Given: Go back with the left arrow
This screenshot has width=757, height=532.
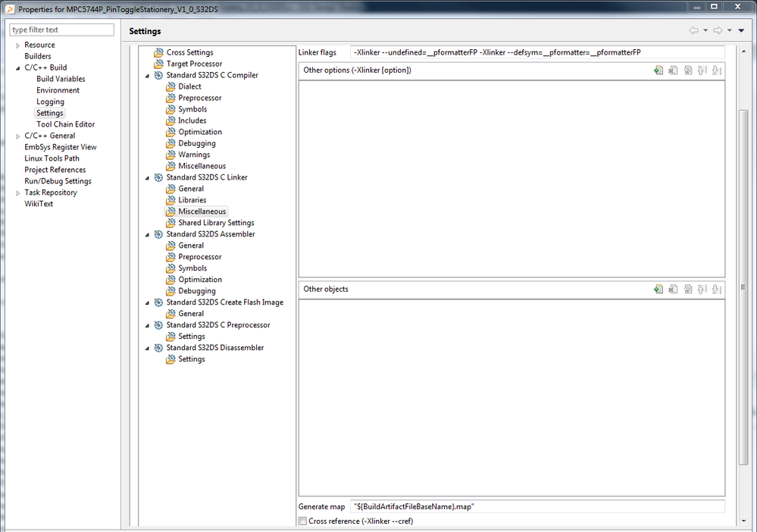Looking at the screenshot, I should point(694,30).
